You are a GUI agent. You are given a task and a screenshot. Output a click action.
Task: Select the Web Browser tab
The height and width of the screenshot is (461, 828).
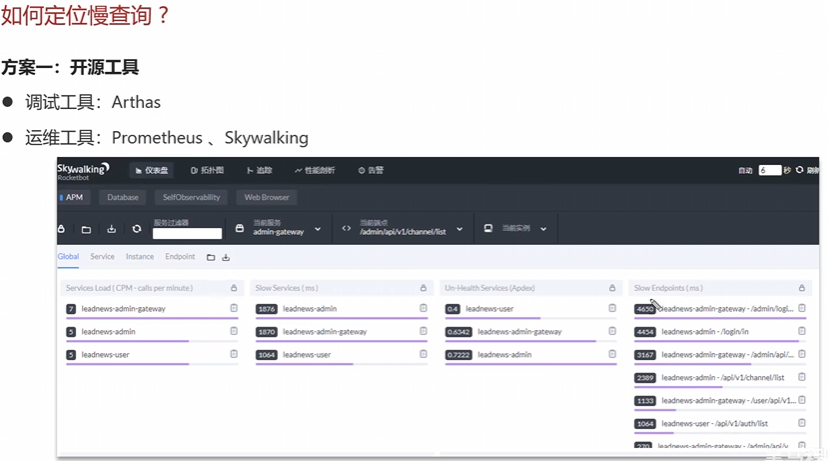pyautogui.click(x=267, y=197)
